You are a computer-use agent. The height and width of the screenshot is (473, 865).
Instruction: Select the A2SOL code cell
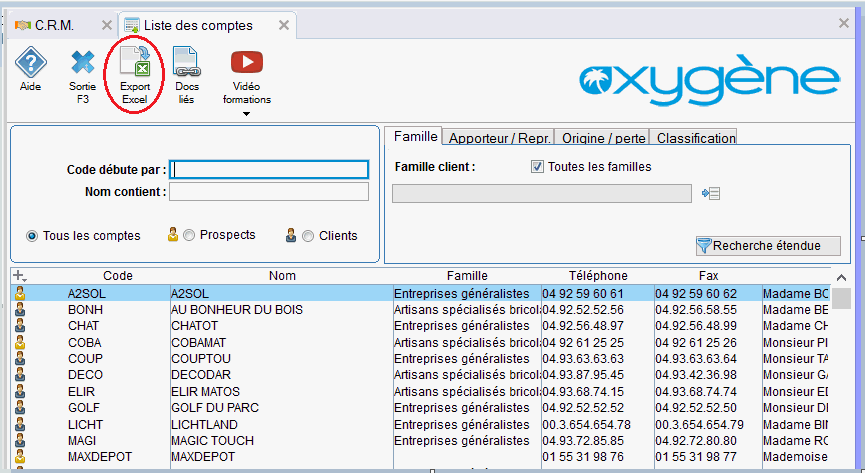point(87,294)
